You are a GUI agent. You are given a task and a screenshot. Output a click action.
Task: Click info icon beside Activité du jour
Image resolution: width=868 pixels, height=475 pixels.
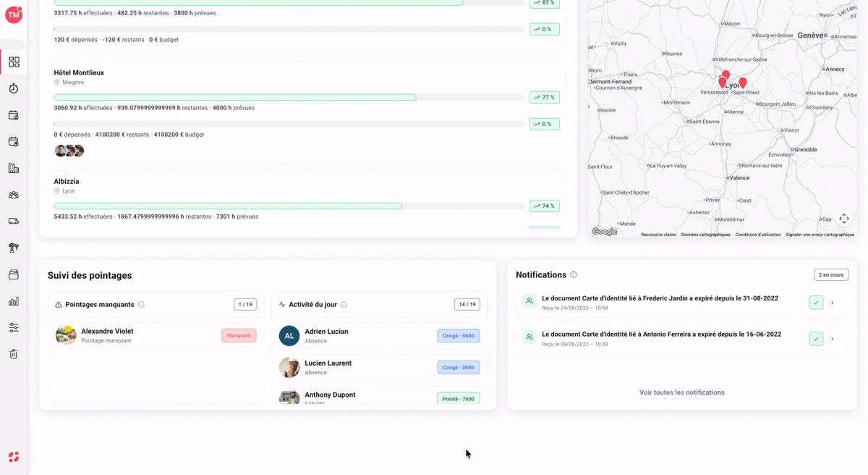click(x=344, y=305)
